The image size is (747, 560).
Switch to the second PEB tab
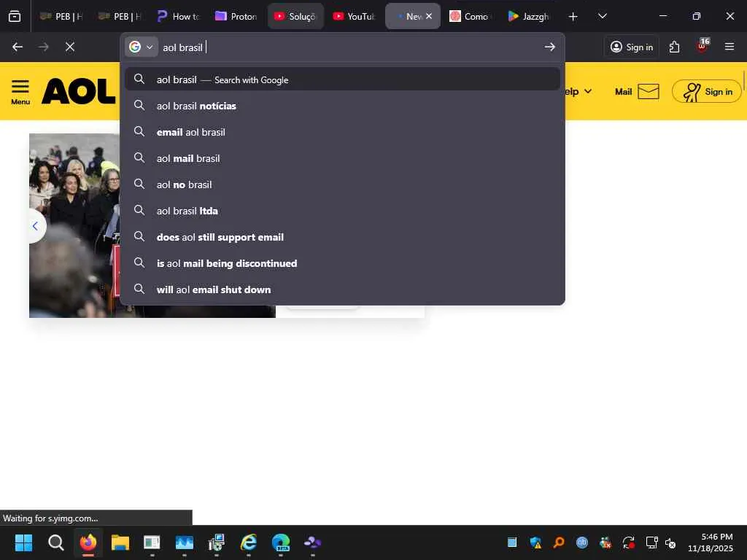click(x=119, y=16)
